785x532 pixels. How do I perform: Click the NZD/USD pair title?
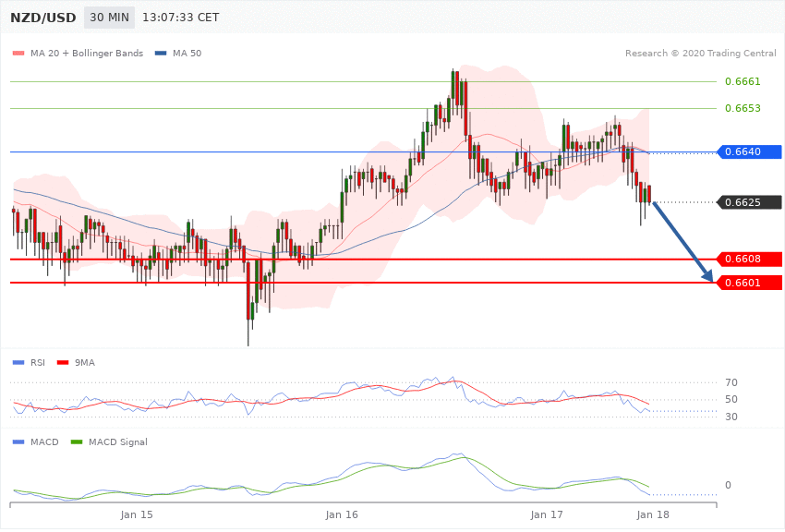(43, 18)
